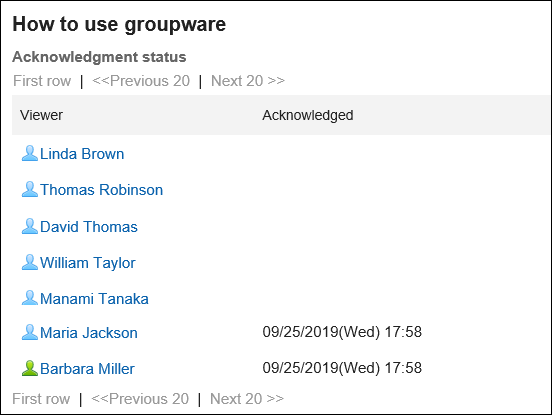Click the top 'First row' pagination link
Image resolution: width=552 pixels, height=415 pixels.
[42, 81]
